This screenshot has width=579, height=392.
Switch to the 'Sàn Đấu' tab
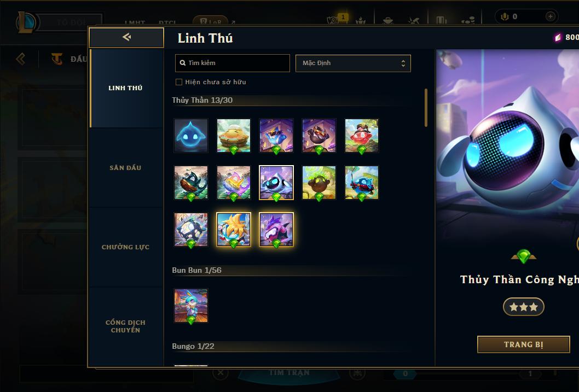pos(126,168)
